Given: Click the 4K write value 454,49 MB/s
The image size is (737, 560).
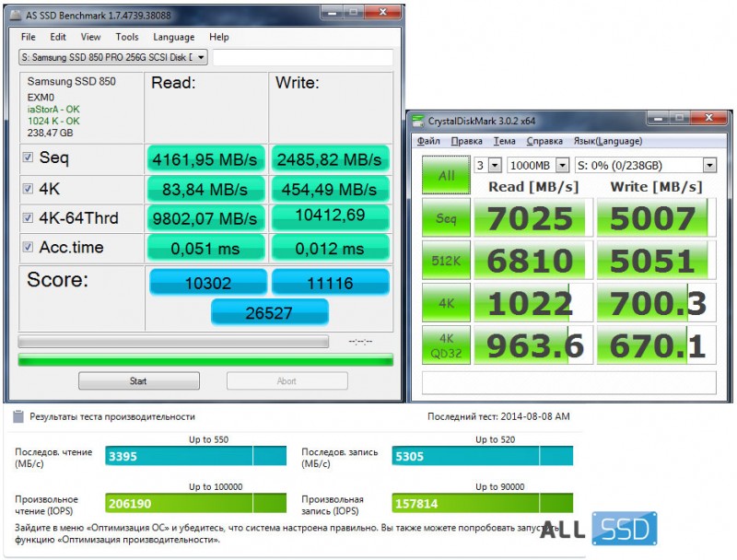Looking at the screenshot, I should pos(330,190).
